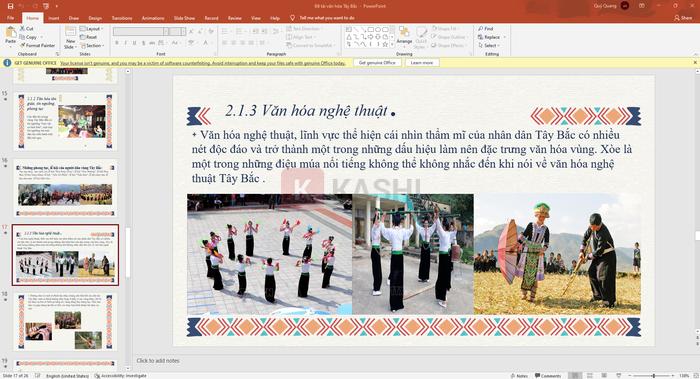Fit slide to current window icon
This screenshot has height=379, width=700.
tap(696, 376)
